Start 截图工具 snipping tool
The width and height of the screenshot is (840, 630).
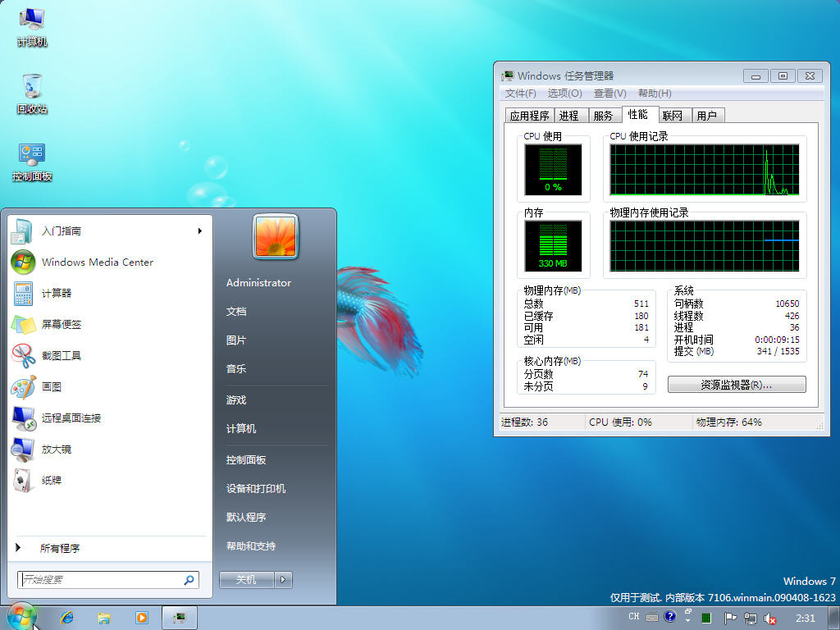click(x=109, y=355)
